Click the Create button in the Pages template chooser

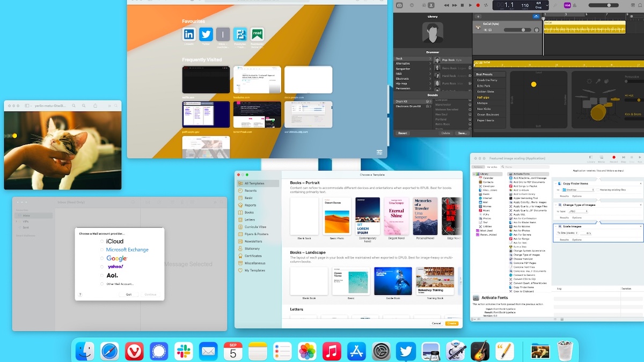(x=451, y=324)
